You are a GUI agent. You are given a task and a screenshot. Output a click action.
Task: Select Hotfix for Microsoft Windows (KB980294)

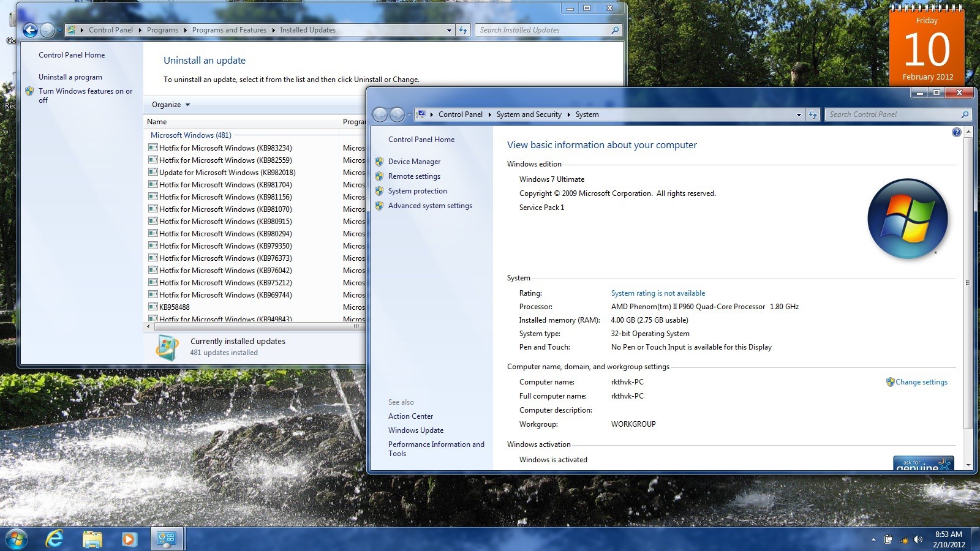tap(225, 234)
